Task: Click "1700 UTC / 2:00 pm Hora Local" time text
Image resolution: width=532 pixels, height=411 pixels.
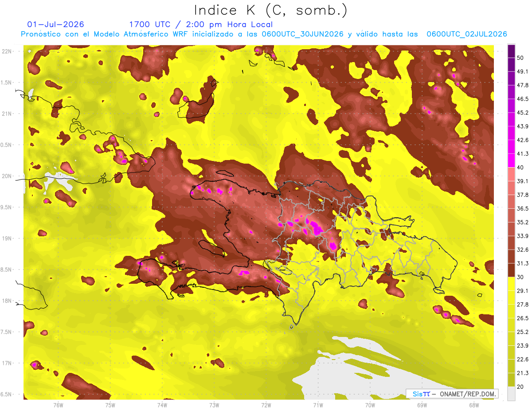Action: (x=201, y=25)
